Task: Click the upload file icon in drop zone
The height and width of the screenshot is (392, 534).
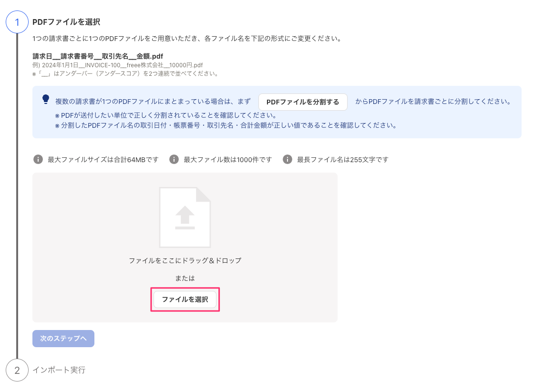Action: (185, 217)
